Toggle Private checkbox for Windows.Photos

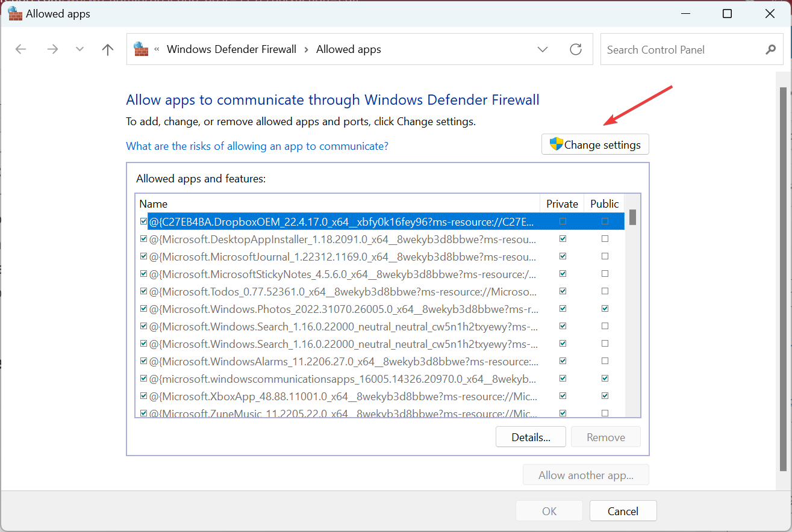pos(563,309)
